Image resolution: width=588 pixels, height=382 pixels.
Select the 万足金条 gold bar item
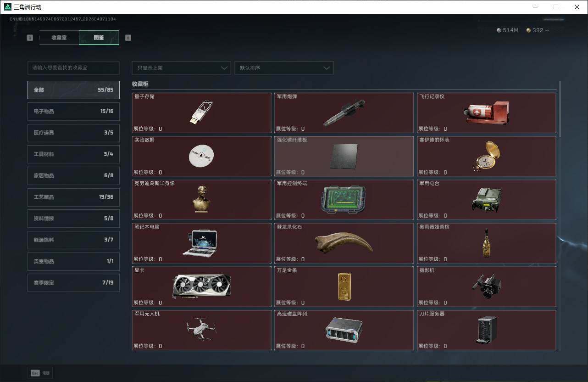click(x=344, y=287)
